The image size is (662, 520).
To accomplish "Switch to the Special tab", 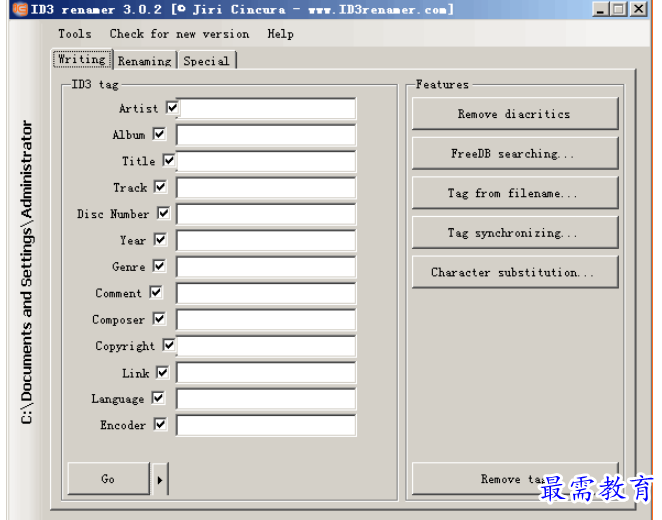I will (206, 61).
